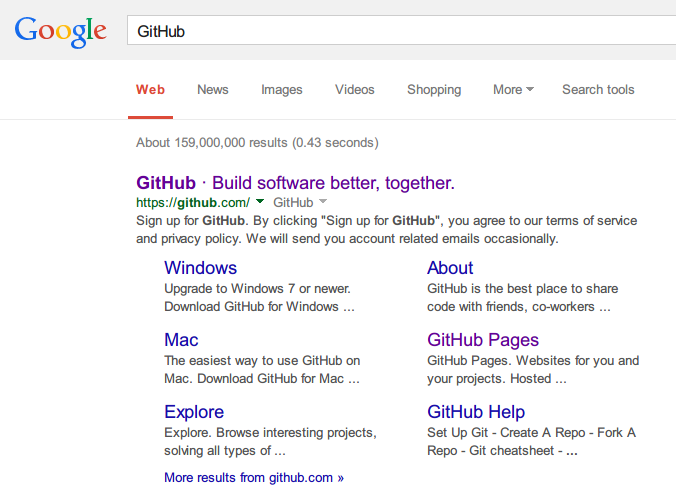Viewport: 676px width, 502px height.
Task: Visit the GitHub Help sitelink
Action: coord(476,412)
